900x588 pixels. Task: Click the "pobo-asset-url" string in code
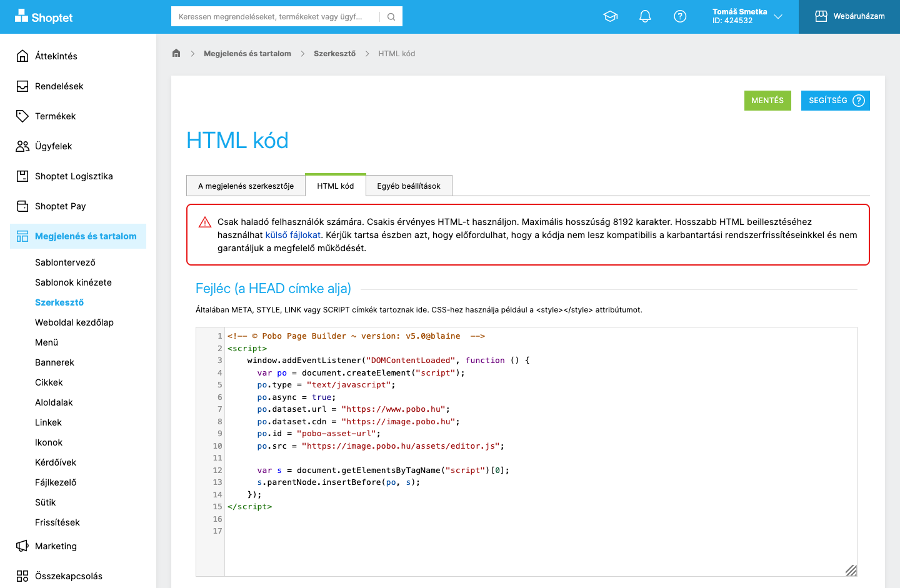point(337,434)
